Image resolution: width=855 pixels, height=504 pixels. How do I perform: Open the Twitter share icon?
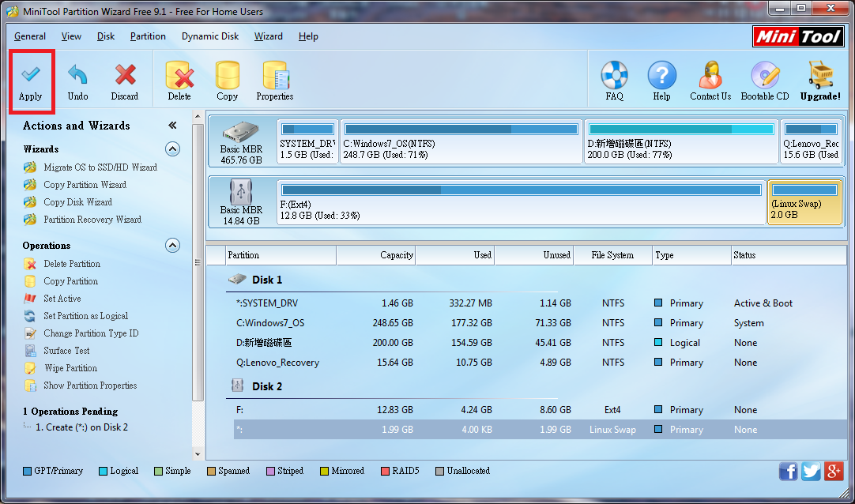click(811, 472)
